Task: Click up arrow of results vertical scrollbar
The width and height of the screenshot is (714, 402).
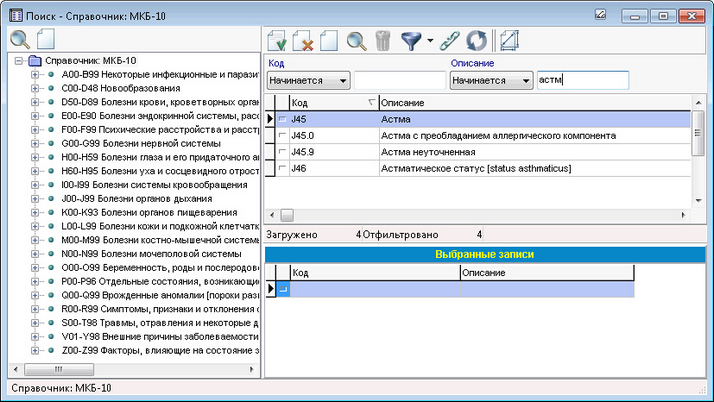Action: 698,103
